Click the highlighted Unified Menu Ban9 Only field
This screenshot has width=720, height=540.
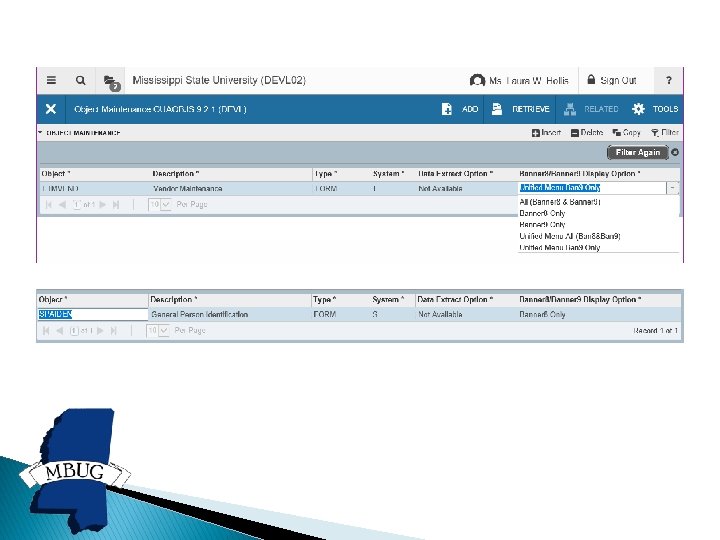coord(592,188)
